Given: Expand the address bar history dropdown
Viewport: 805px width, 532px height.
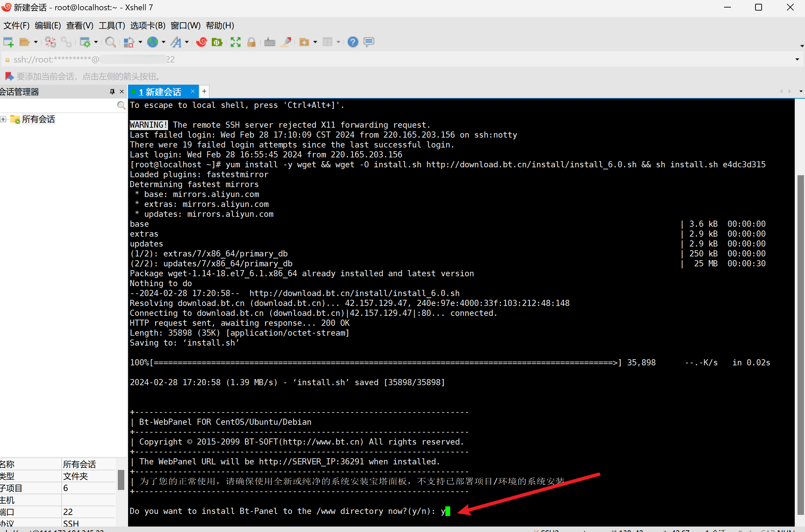Looking at the screenshot, I should [797, 59].
